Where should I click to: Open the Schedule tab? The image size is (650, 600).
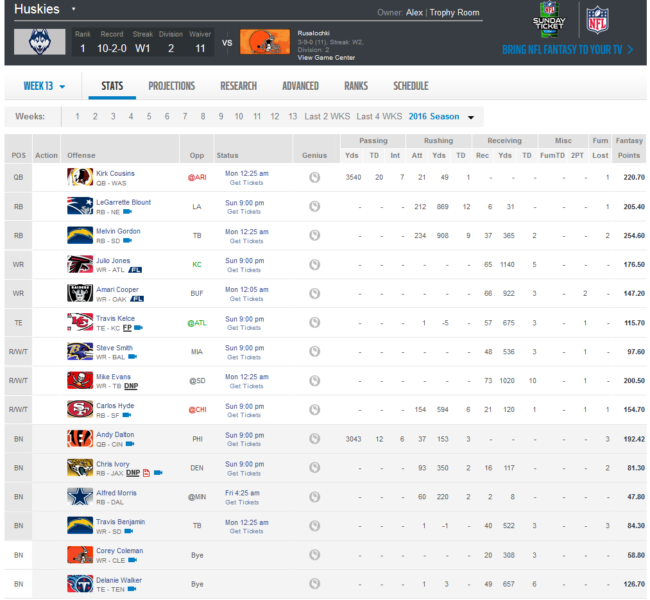[x=411, y=86]
